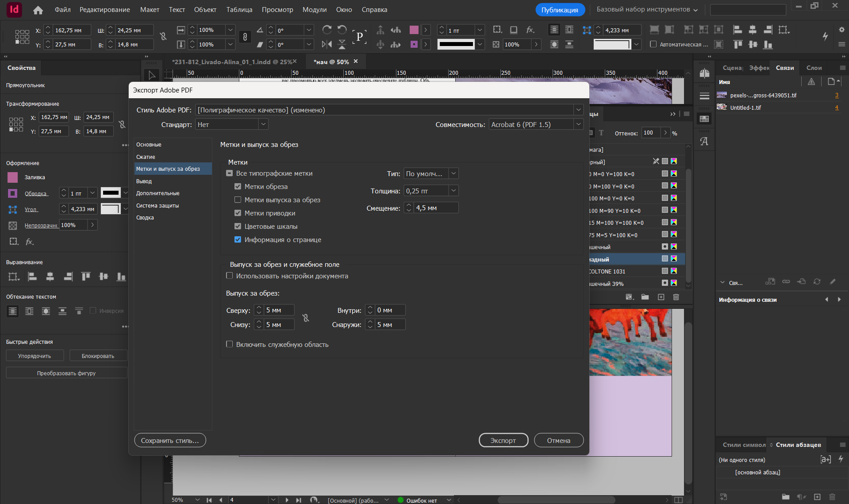The image size is (849, 504).
Task: Open the preflight errors dropdown
Action: click(449, 500)
